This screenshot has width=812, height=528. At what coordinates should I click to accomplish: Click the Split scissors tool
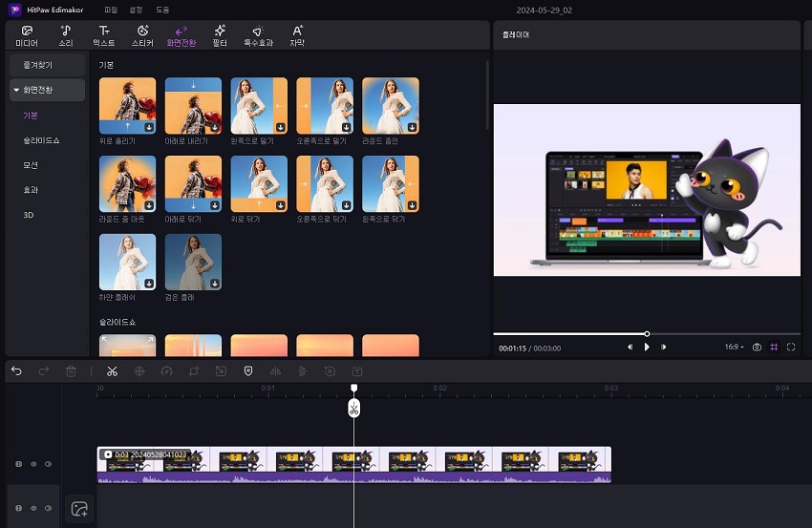pos(112,371)
